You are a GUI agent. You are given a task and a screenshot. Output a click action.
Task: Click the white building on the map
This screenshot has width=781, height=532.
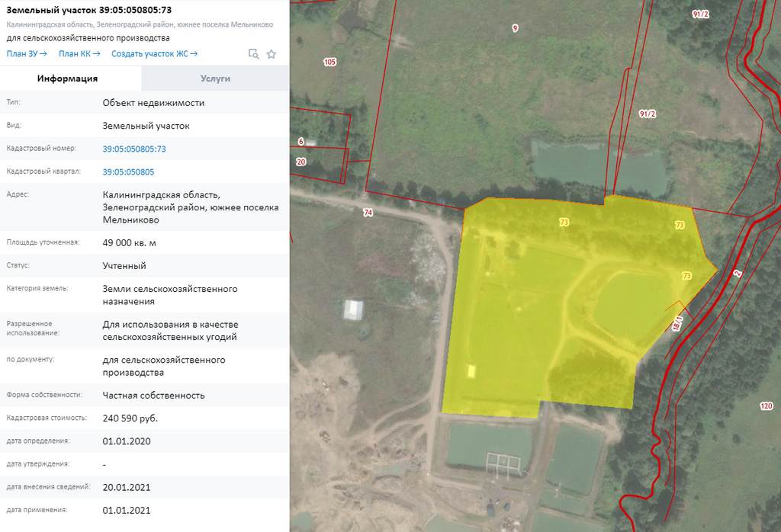pos(353,309)
